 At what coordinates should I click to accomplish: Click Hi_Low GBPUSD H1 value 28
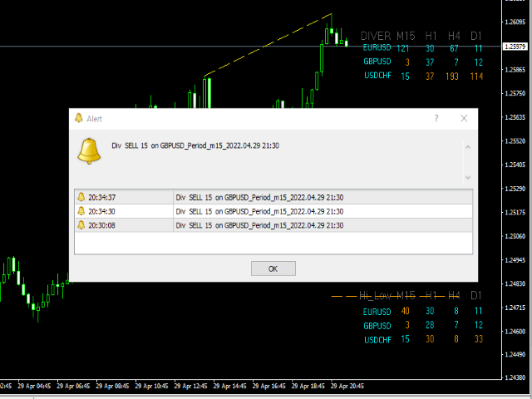click(x=430, y=325)
